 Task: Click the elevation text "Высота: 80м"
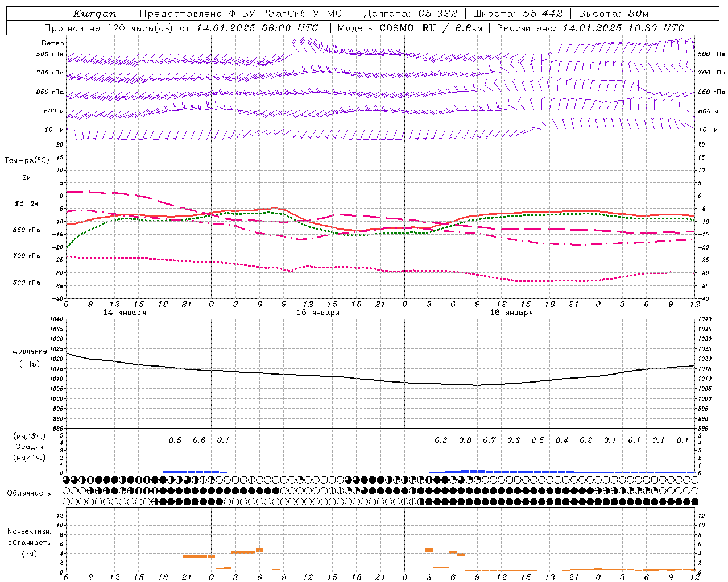(x=613, y=14)
